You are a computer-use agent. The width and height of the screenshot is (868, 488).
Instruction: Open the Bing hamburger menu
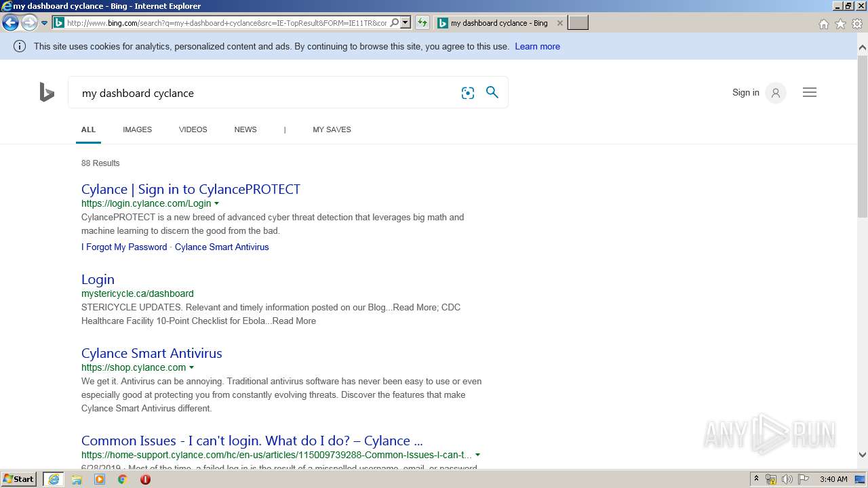tap(810, 92)
